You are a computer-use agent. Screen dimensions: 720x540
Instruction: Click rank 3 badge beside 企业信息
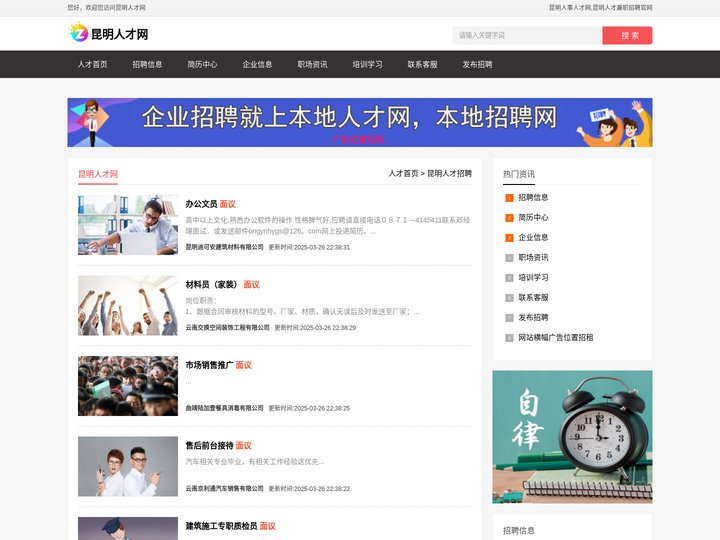click(x=509, y=238)
